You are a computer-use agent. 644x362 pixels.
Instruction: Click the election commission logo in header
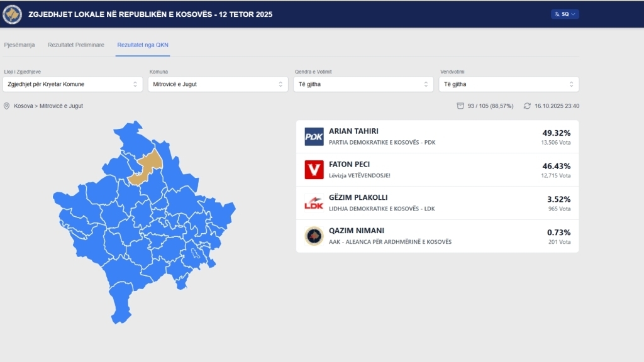click(x=12, y=14)
